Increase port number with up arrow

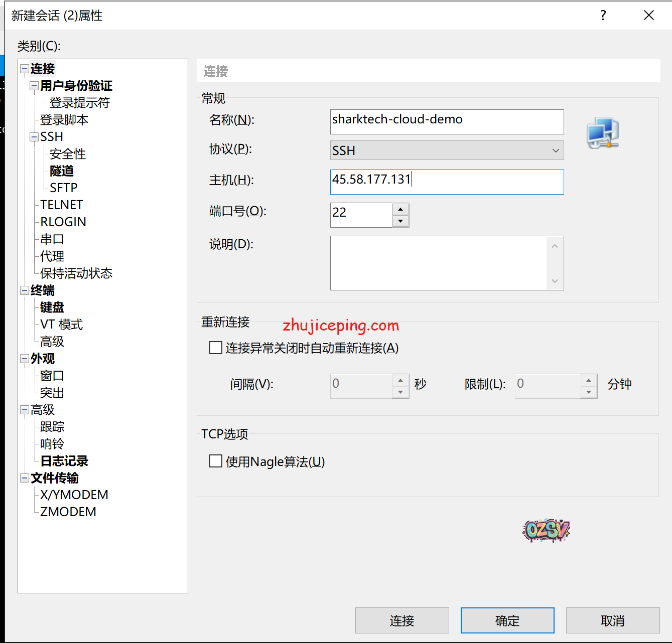pos(400,210)
